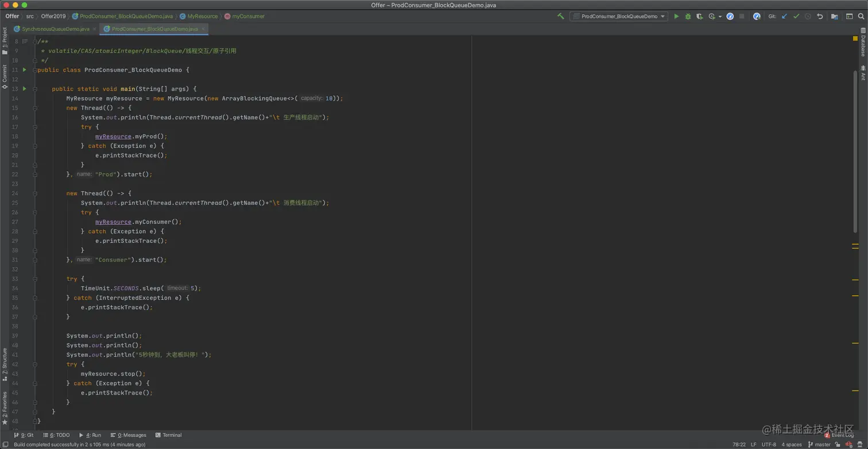Screen dimensions: 868x449
Task: Click the myResource.stop() call on line 43
Action: 113,373
